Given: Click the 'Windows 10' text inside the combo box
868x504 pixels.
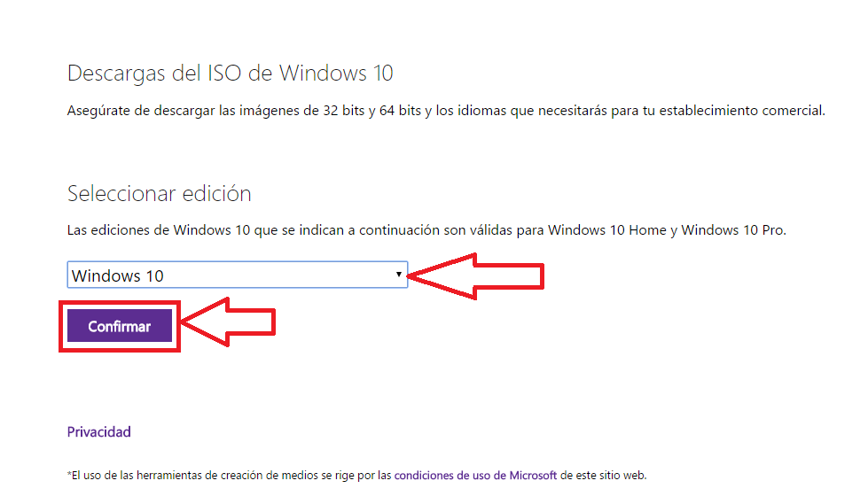Looking at the screenshot, I should 117,275.
